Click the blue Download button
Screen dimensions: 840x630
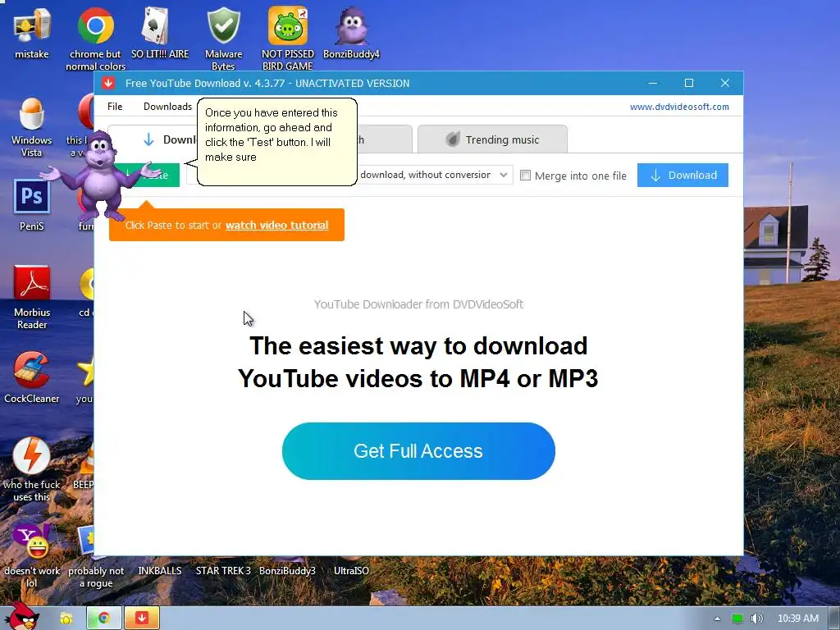pos(682,176)
